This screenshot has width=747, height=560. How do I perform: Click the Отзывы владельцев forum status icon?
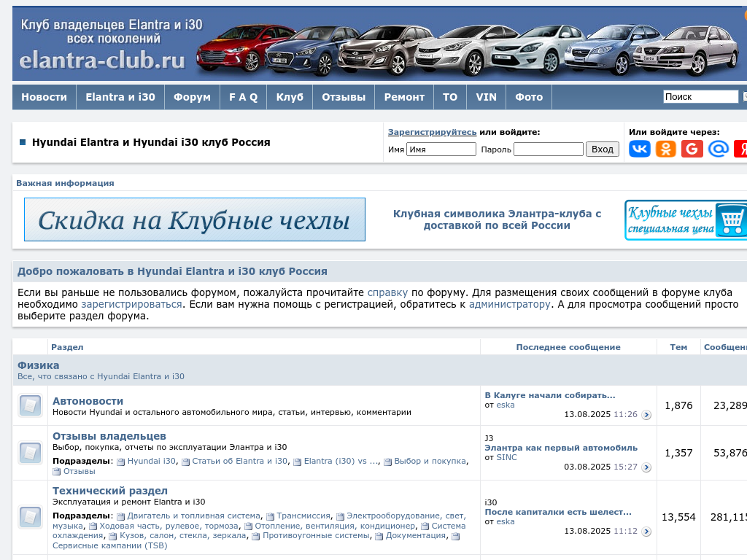pyautogui.click(x=30, y=452)
